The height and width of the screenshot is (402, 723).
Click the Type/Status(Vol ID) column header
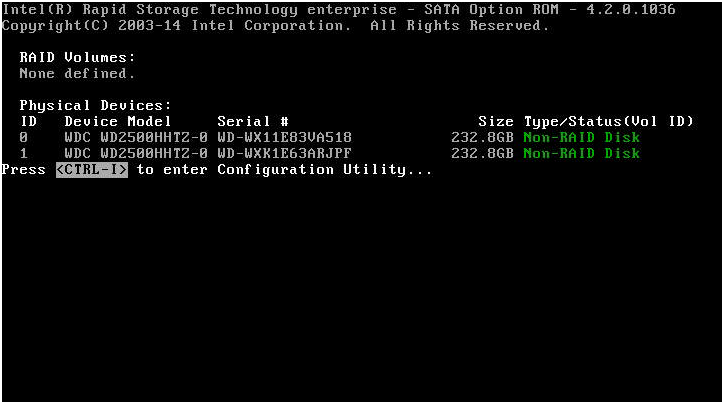point(609,121)
